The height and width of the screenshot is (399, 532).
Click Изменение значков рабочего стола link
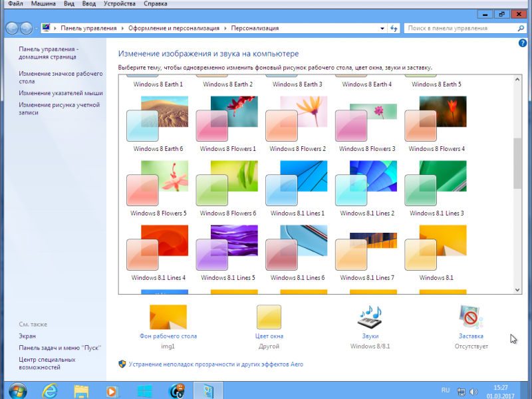(x=61, y=77)
